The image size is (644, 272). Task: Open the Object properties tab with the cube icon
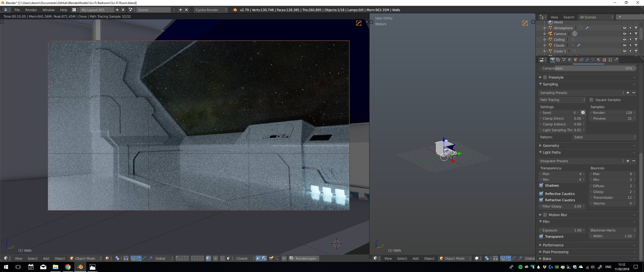point(575,60)
